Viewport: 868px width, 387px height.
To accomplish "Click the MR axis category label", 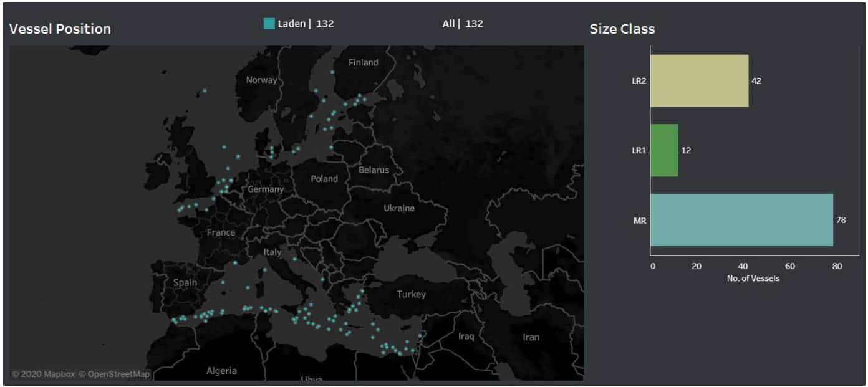I will (640, 221).
